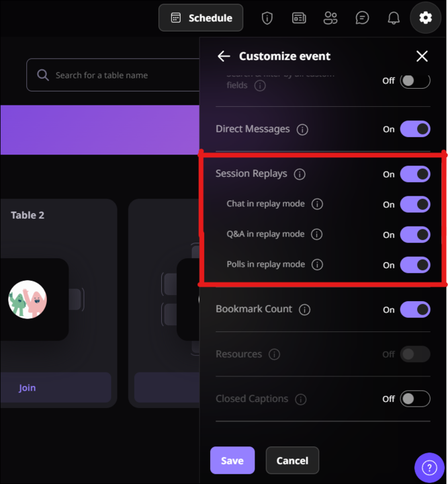Show info icon beside Bookmark Count
Image resolution: width=448 pixels, height=484 pixels.
304,310
